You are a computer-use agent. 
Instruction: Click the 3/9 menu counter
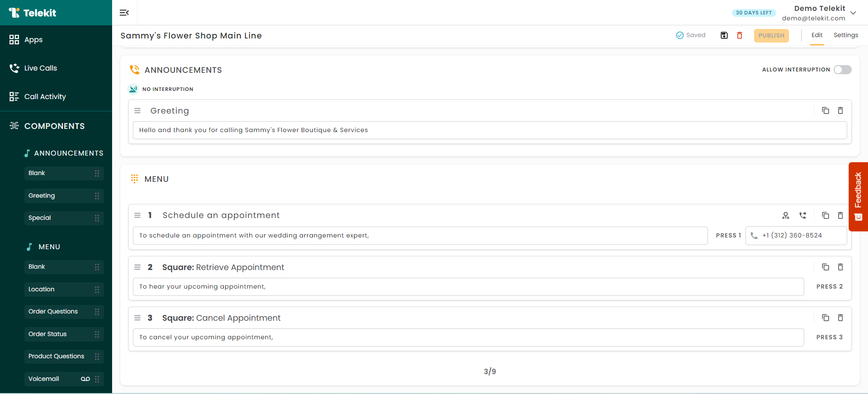click(x=490, y=371)
